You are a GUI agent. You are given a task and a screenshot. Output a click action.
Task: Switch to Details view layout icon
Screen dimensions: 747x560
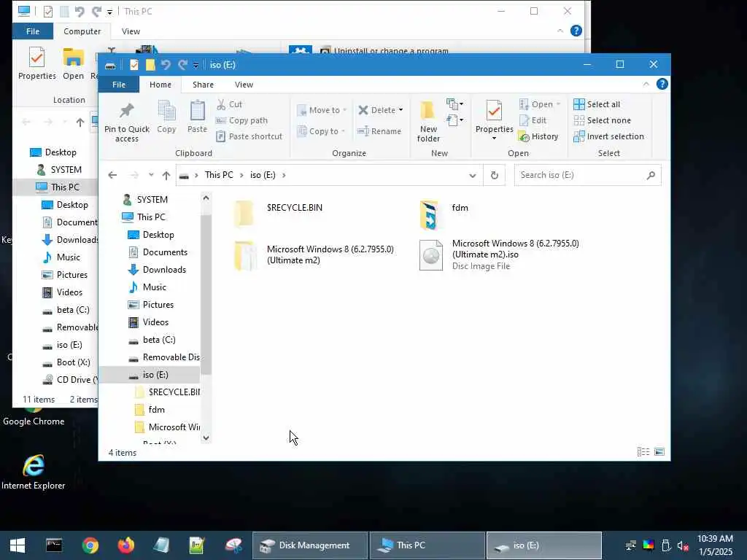coord(643,452)
